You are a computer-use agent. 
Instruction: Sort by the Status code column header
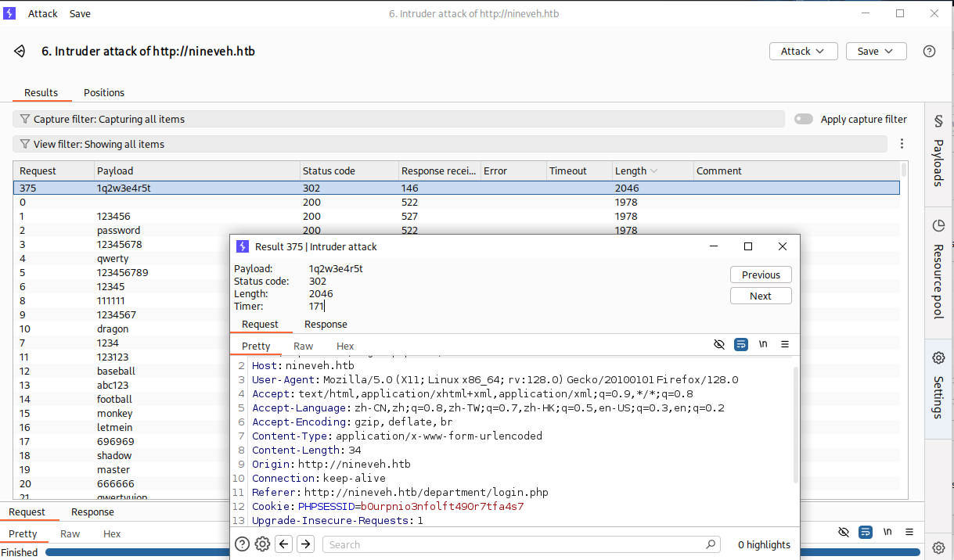click(348, 171)
